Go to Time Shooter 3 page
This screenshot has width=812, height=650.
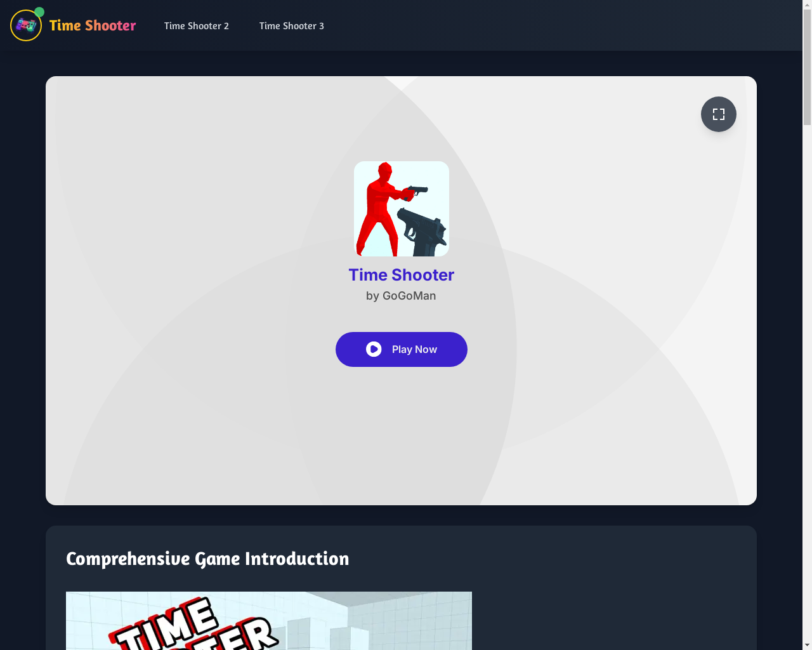[x=292, y=26]
